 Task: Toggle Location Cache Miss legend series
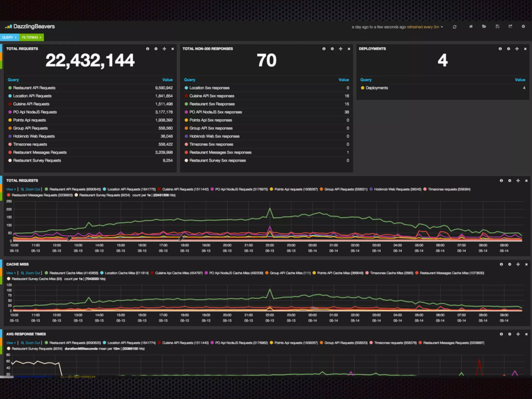pos(126,273)
